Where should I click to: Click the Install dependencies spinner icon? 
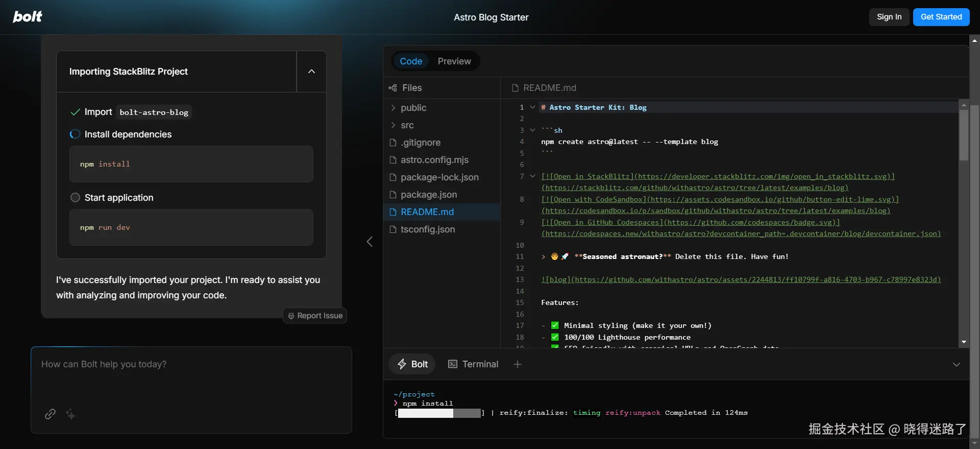pos(75,134)
